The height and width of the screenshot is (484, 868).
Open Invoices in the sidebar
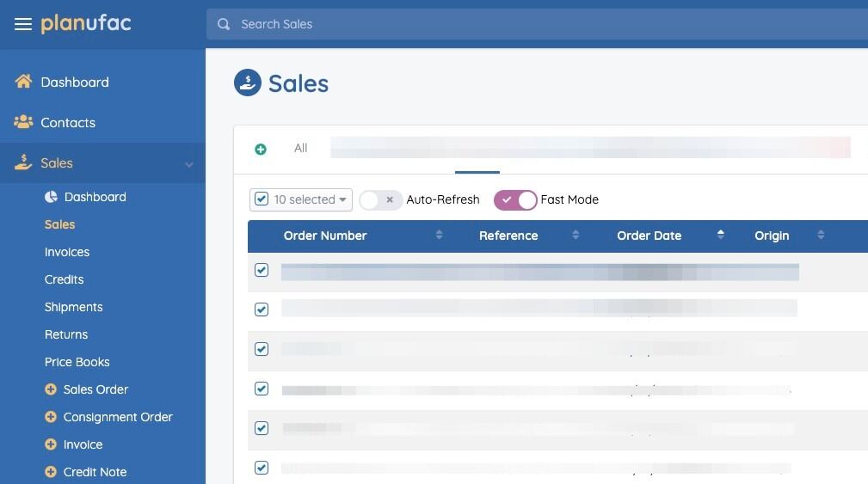click(67, 252)
